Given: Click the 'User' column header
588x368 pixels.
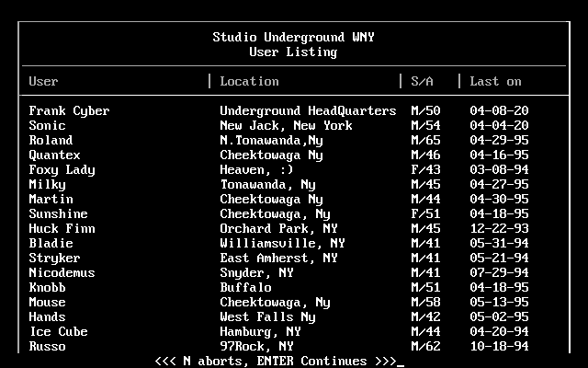Looking at the screenshot, I should tap(43, 81).
